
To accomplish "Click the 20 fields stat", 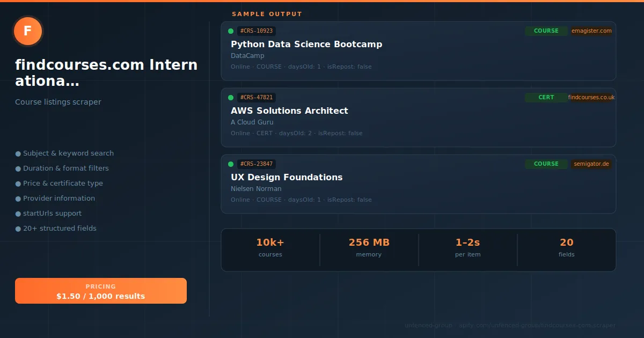I will click(x=567, y=248).
